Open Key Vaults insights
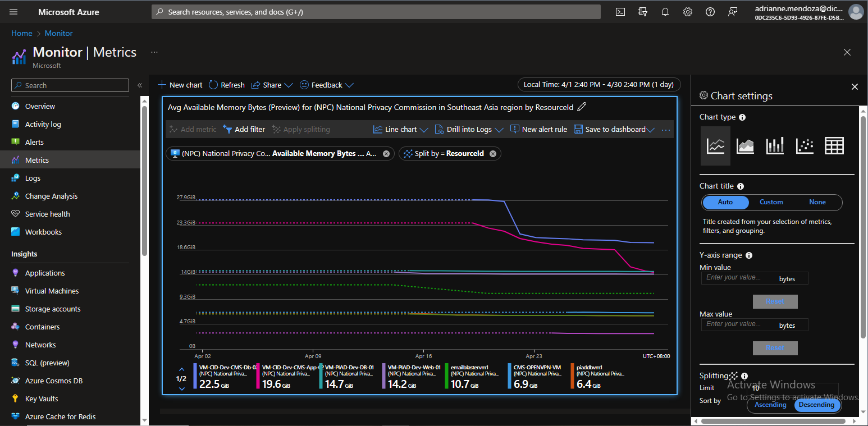868x426 pixels. coord(42,399)
